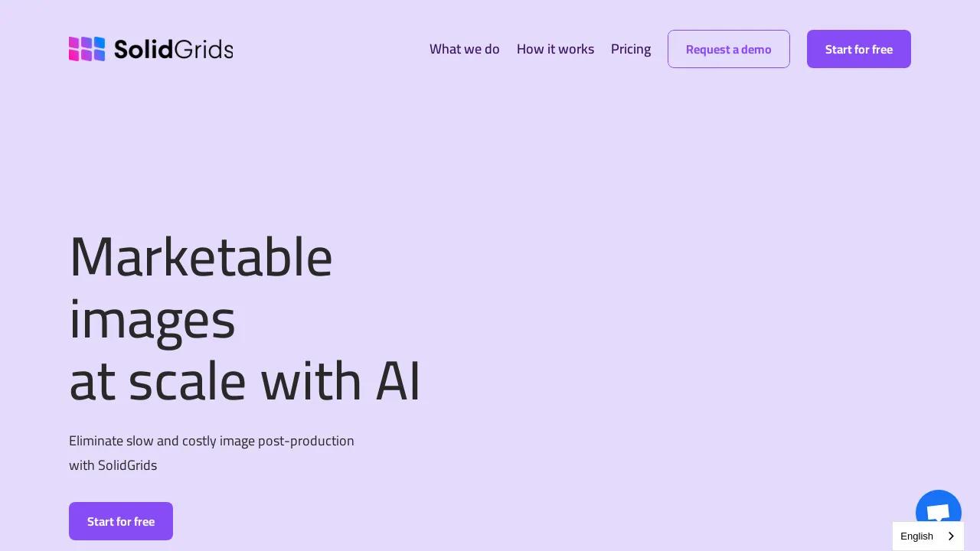980x551 pixels.
Task: Open the Pricing page link
Action: (x=631, y=49)
